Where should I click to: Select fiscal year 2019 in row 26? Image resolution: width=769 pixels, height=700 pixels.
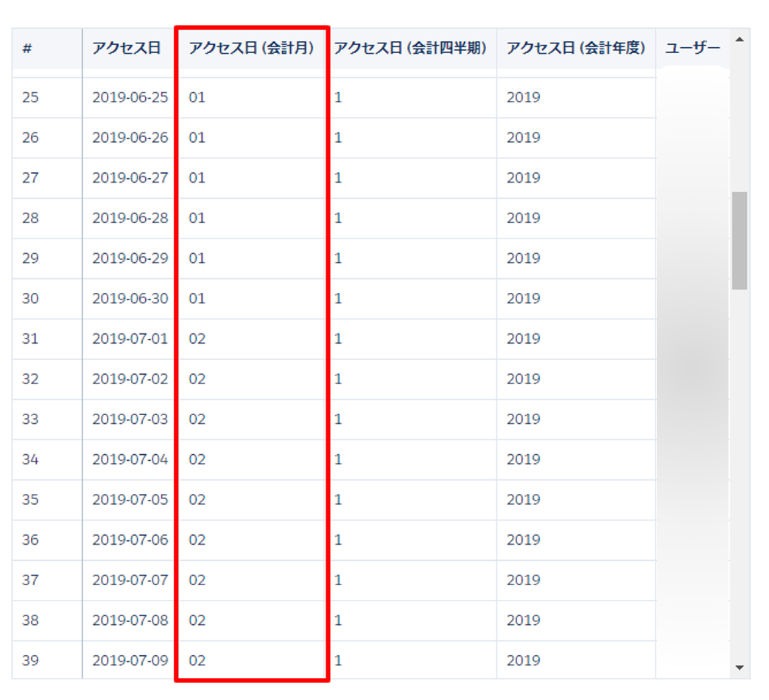pos(523,138)
